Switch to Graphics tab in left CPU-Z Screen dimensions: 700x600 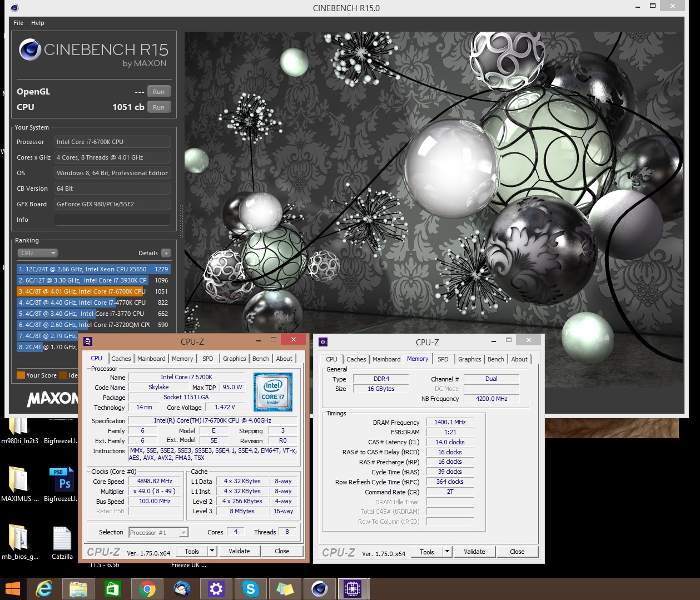(x=235, y=359)
